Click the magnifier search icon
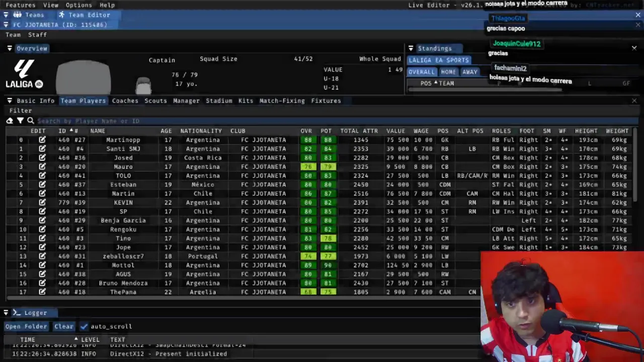This screenshot has width=644, height=362. (31, 121)
